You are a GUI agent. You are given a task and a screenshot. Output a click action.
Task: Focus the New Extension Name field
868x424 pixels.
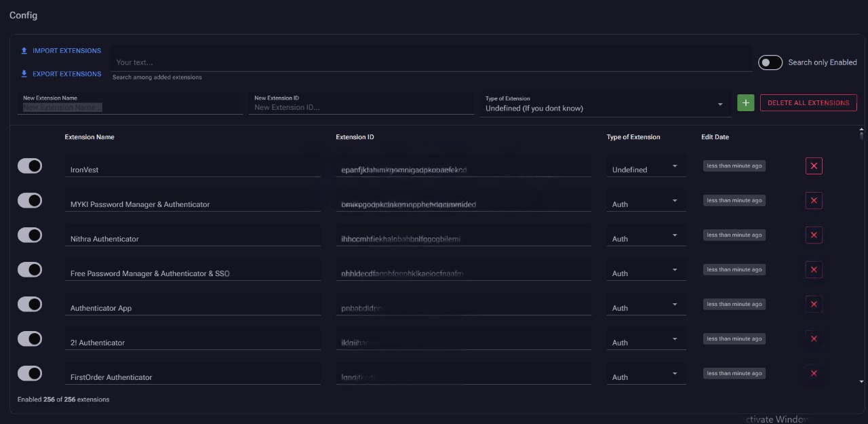[x=130, y=104]
